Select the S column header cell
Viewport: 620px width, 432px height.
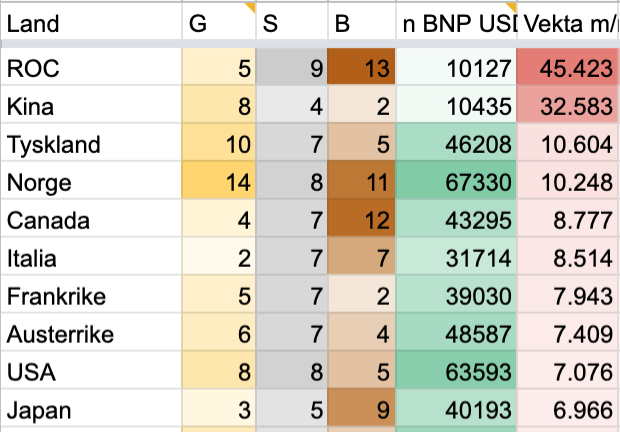pyautogui.click(x=291, y=24)
